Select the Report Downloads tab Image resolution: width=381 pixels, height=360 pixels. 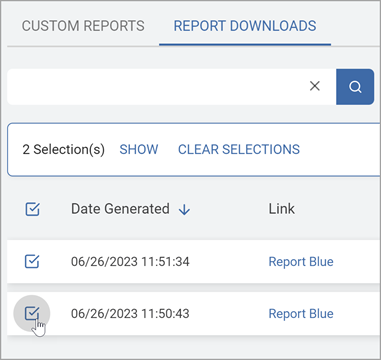[245, 26]
